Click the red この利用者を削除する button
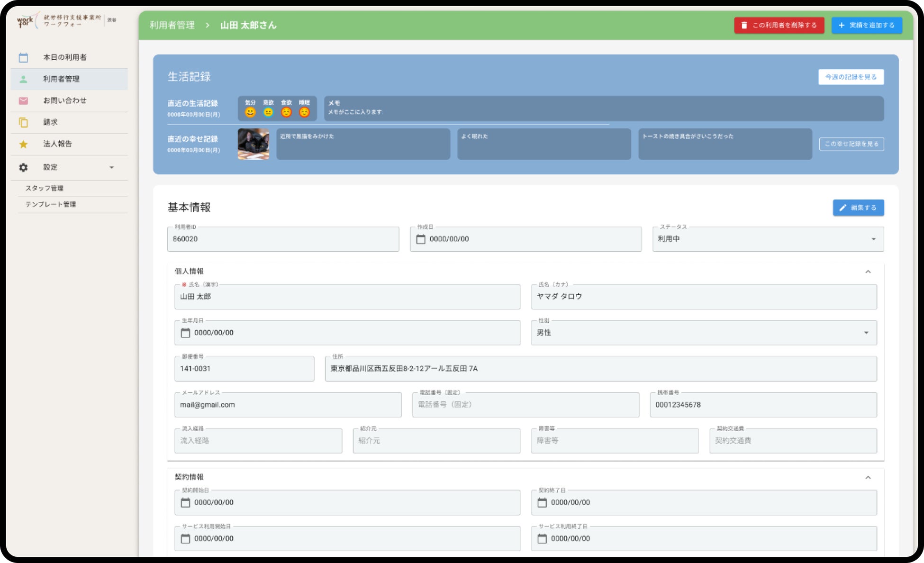 tap(779, 25)
